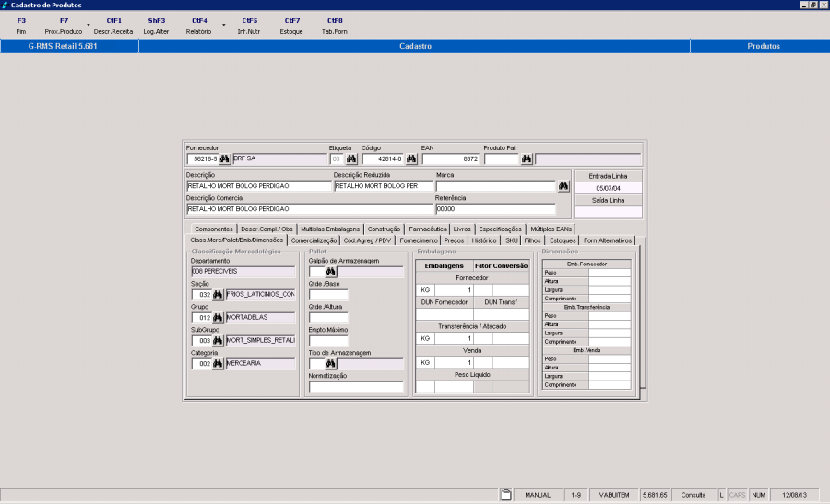Screen dimensions: 830x504
Task: Open the CtF1 Descr.Receita toolbar item
Action: point(113,26)
